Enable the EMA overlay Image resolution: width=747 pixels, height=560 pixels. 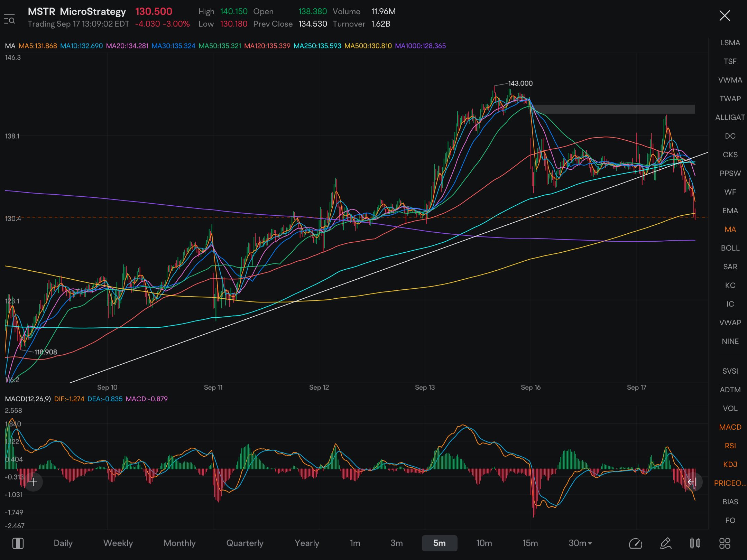pyautogui.click(x=730, y=211)
